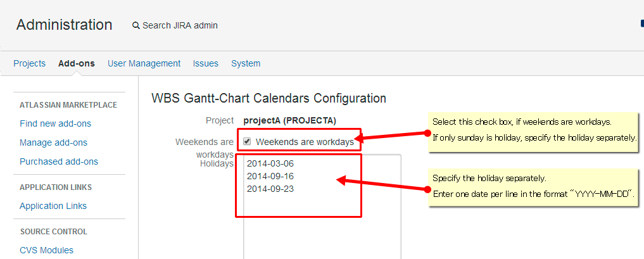Place cursor on holiday line 2014-09-16
Image resolution: width=644 pixels, height=259 pixels.
coord(270,176)
